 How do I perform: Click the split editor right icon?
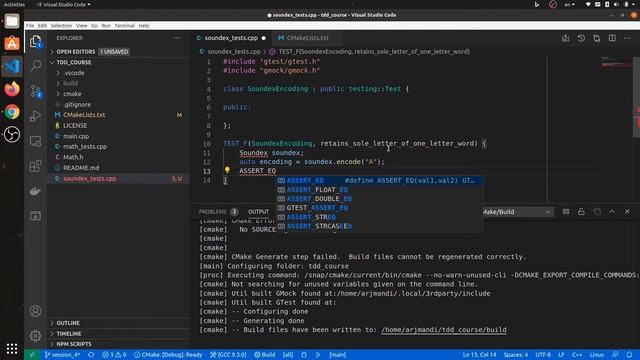[x=612, y=38]
